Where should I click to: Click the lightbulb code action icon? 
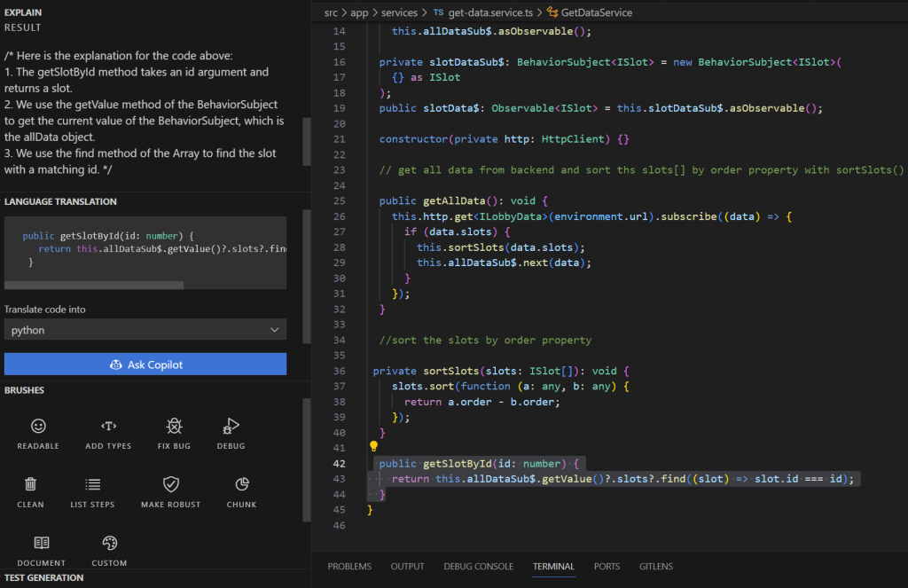(374, 448)
